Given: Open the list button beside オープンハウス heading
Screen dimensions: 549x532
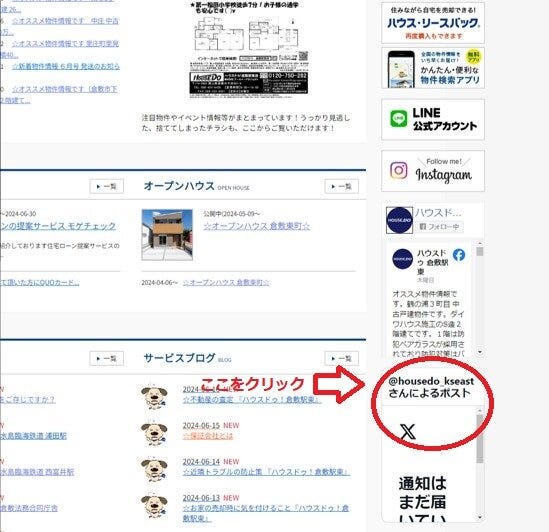Looking at the screenshot, I should pos(341,186).
